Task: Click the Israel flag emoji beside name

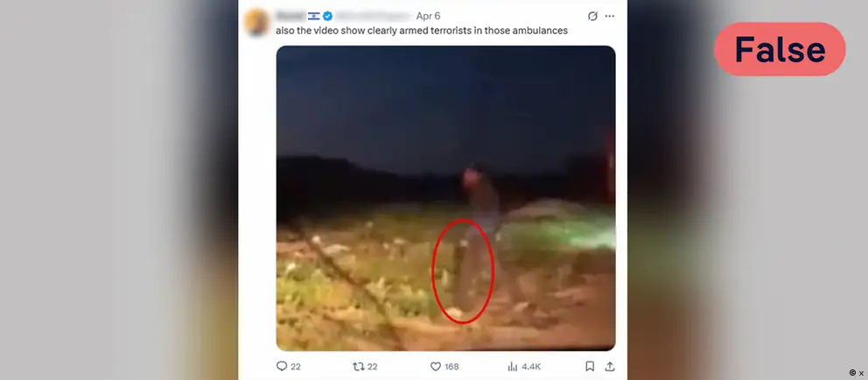Action: pyautogui.click(x=314, y=16)
